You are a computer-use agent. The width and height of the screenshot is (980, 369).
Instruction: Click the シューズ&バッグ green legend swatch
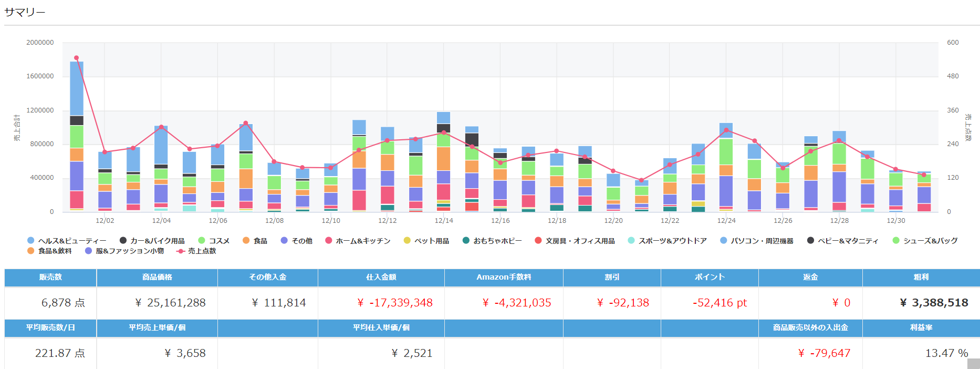896,241
